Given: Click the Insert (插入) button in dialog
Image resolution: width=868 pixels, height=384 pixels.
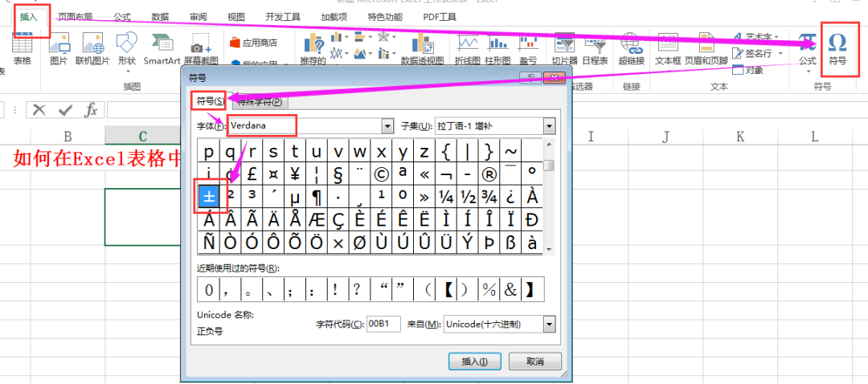Looking at the screenshot, I should pyautogui.click(x=474, y=362).
